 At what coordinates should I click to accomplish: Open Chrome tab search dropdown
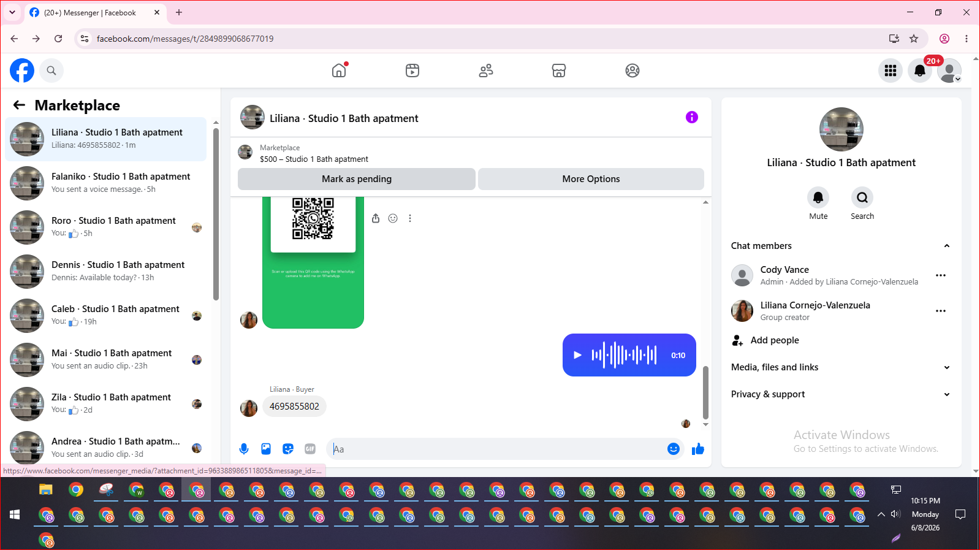click(x=12, y=12)
